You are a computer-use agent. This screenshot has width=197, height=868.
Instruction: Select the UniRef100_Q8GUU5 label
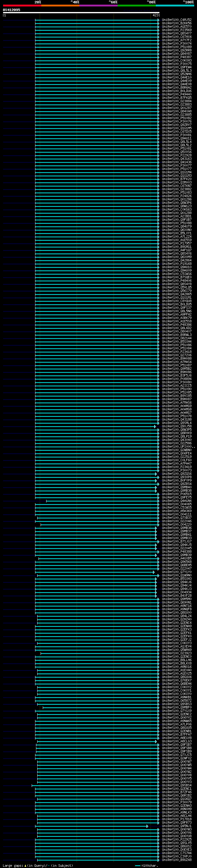176,728
